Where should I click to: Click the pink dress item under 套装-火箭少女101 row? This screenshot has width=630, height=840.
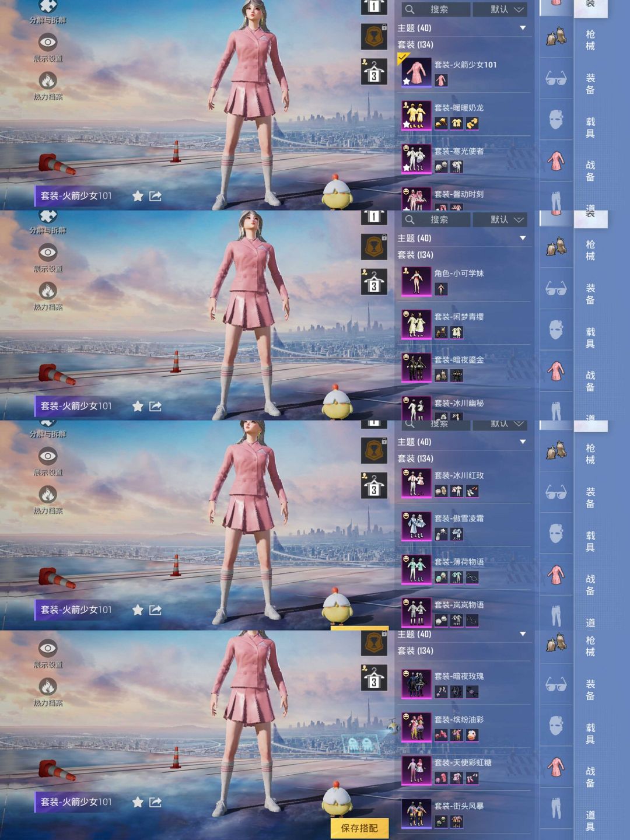pyautogui.click(x=441, y=80)
